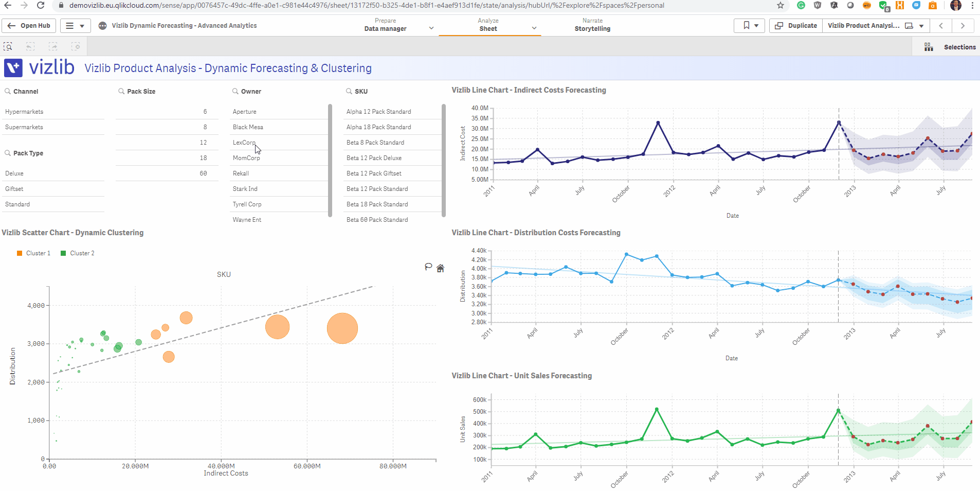
Task: Open the navigation hamburger menu dropdown
Action: [x=76, y=26]
